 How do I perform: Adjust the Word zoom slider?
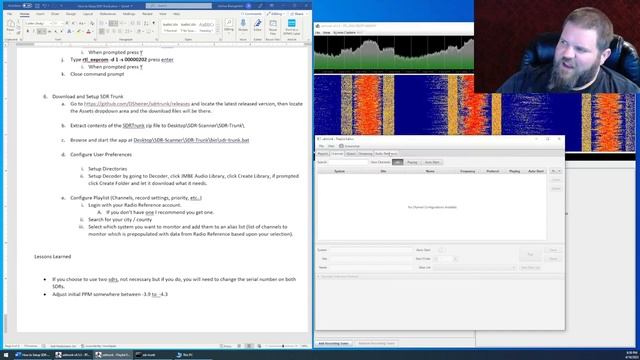283,346
